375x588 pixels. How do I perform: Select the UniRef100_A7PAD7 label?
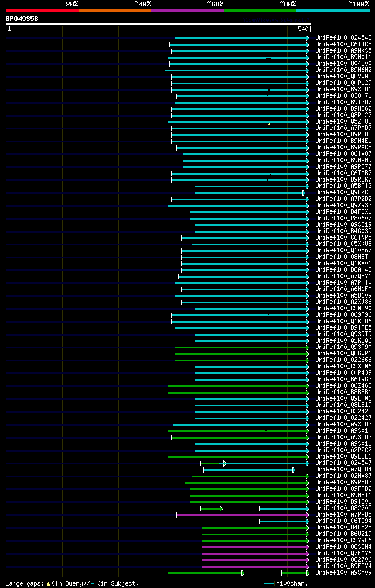tap(343, 128)
